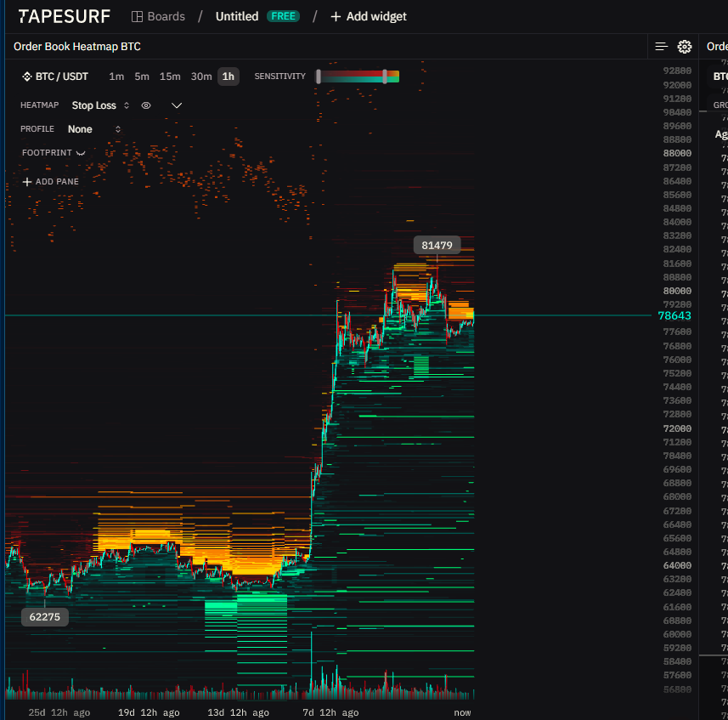Open the Profile None dropdown
Image resolution: width=728 pixels, height=720 pixels.
point(94,129)
